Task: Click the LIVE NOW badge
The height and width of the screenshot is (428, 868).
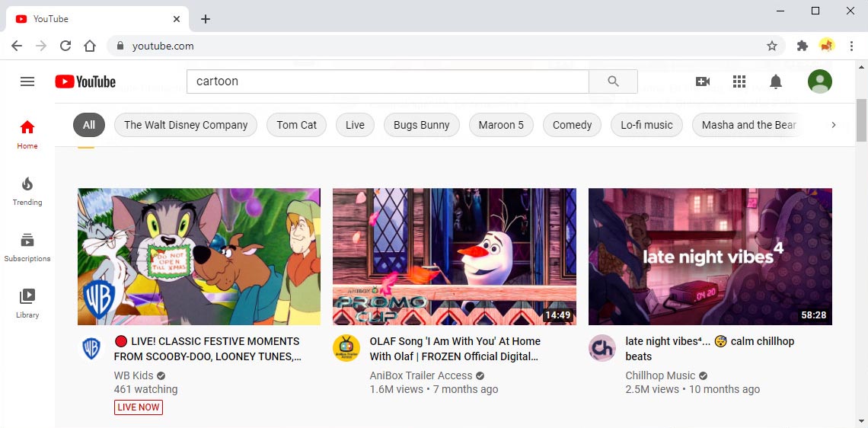Action: tap(139, 407)
